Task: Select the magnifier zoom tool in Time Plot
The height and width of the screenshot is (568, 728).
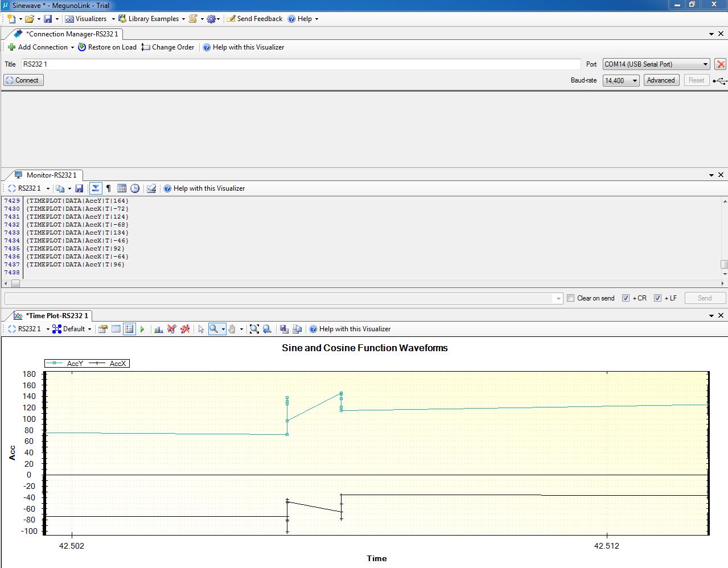Action: [214, 329]
